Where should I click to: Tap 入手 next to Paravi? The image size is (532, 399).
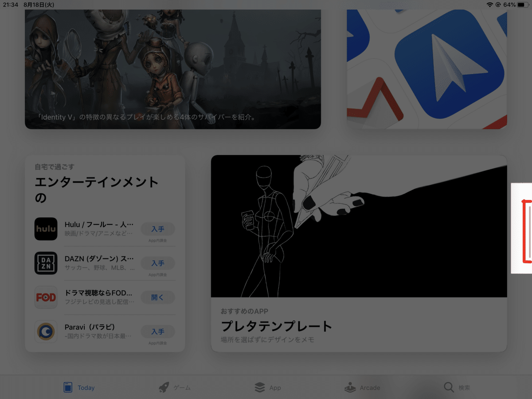158,332
